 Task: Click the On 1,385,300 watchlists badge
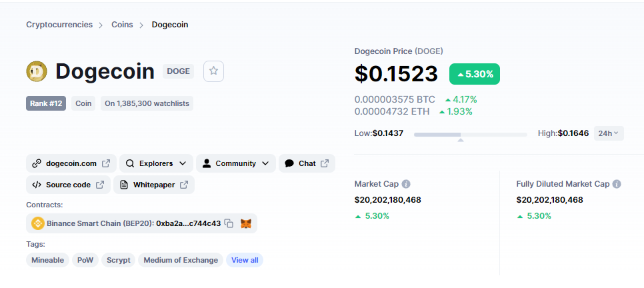coord(147,103)
